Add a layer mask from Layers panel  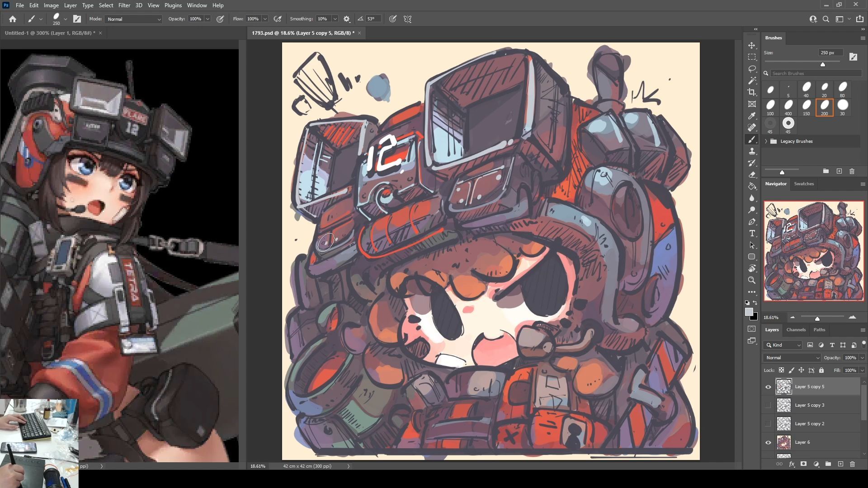point(803,464)
